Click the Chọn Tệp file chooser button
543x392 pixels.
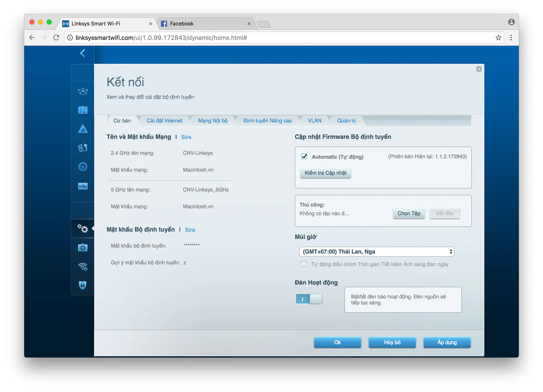point(409,213)
